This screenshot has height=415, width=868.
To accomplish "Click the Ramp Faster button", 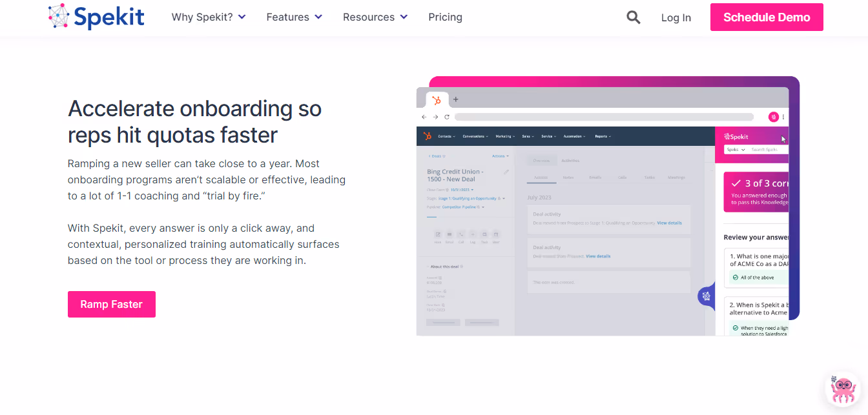I will point(112,304).
